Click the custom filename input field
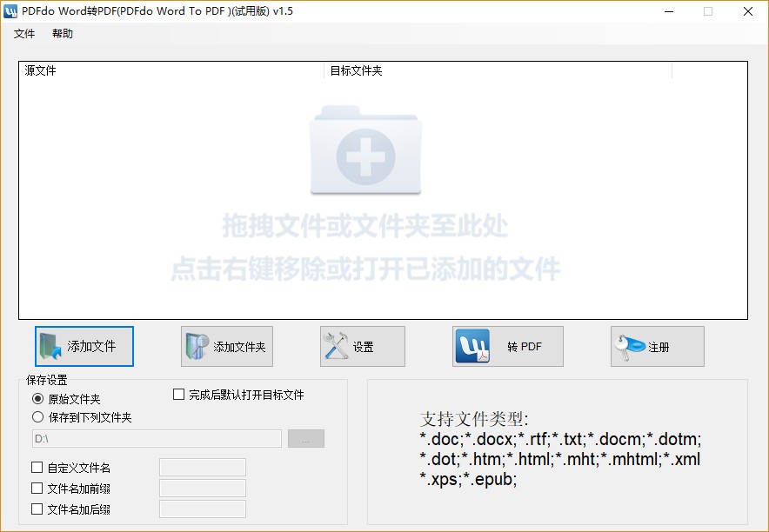 pyautogui.click(x=203, y=468)
